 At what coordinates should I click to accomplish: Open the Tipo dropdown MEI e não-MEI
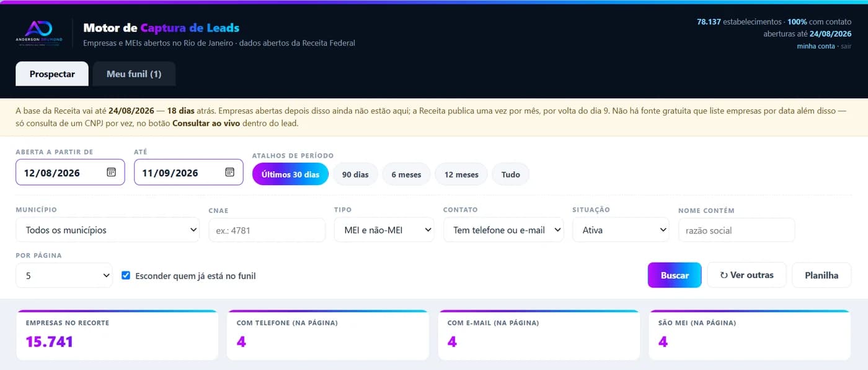pos(384,230)
